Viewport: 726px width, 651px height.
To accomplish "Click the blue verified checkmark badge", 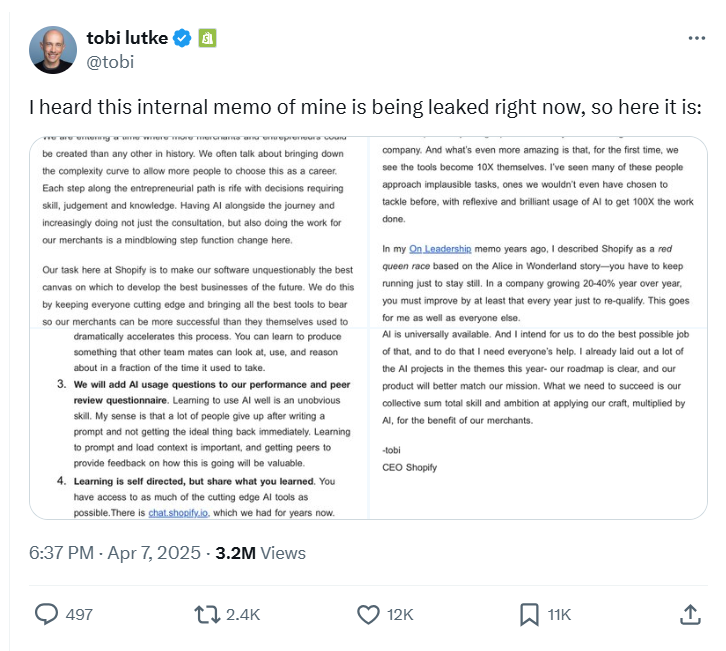I will coord(182,39).
